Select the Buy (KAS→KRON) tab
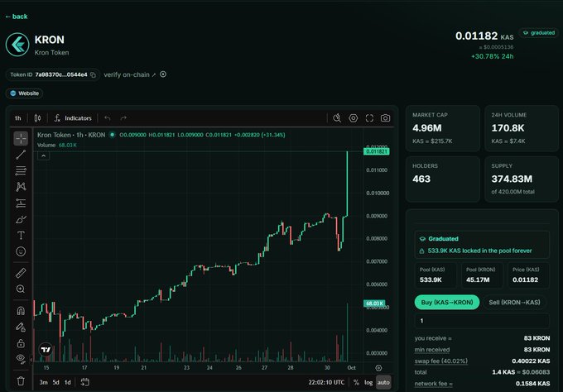 [x=446, y=303]
